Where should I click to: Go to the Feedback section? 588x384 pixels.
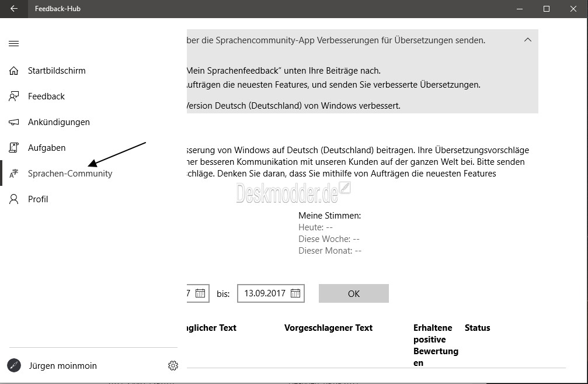(x=47, y=96)
